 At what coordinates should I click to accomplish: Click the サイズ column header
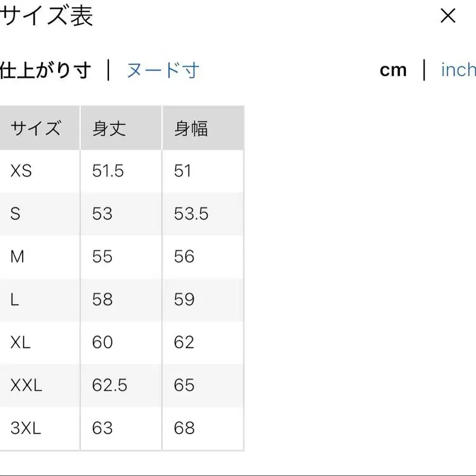[35, 129]
